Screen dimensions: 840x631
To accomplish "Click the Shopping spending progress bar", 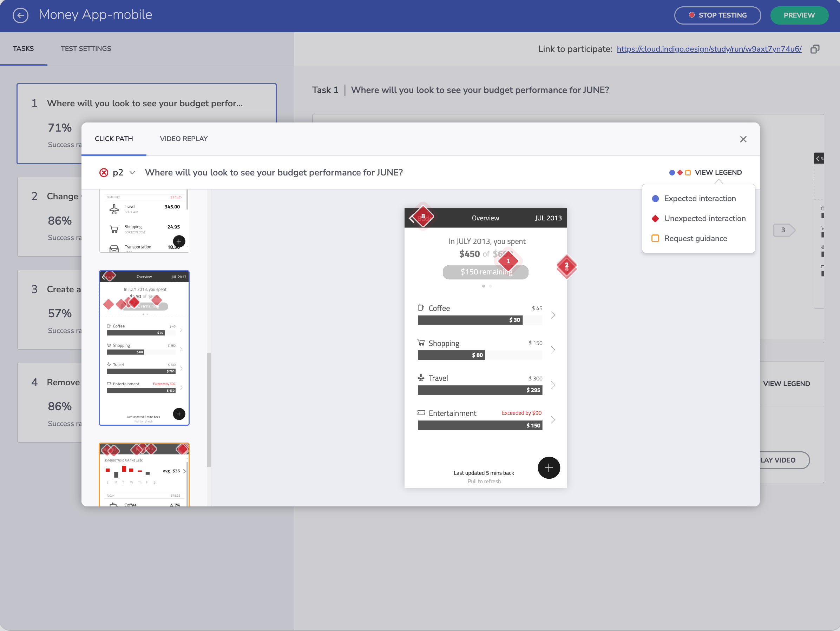I will [x=480, y=355].
